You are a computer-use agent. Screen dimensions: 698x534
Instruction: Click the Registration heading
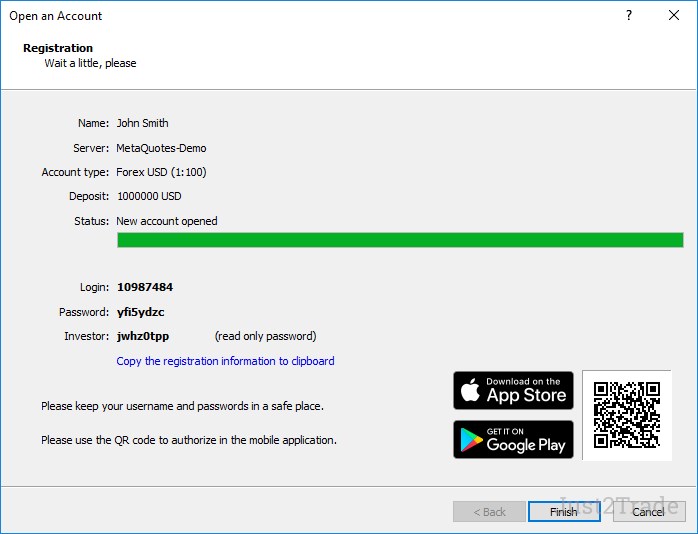(x=58, y=48)
